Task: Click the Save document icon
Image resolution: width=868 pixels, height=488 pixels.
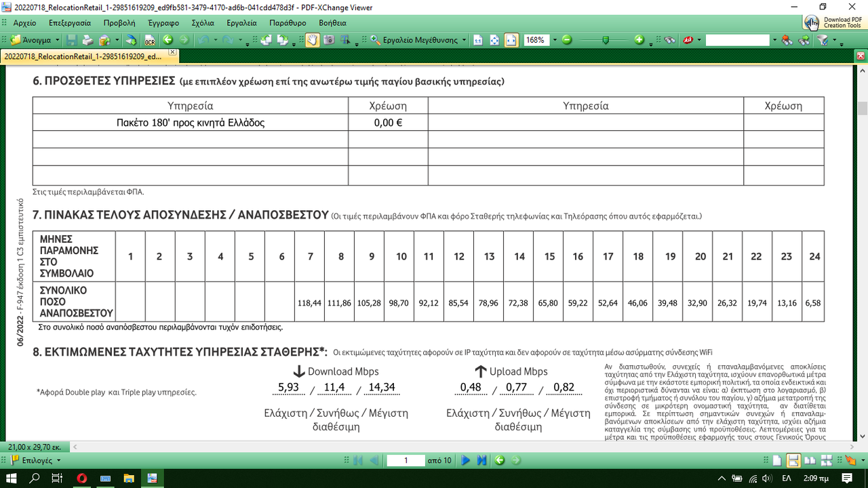Action: (x=72, y=40)
